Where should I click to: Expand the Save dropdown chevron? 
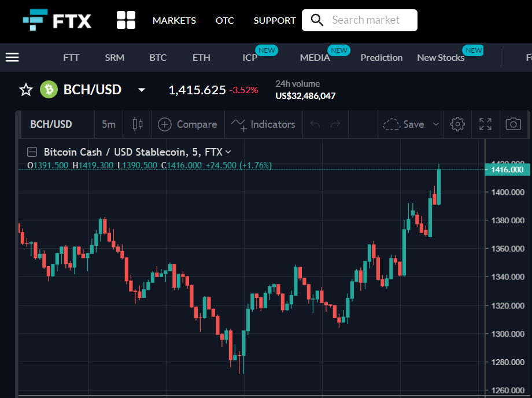tap(436, 124)
